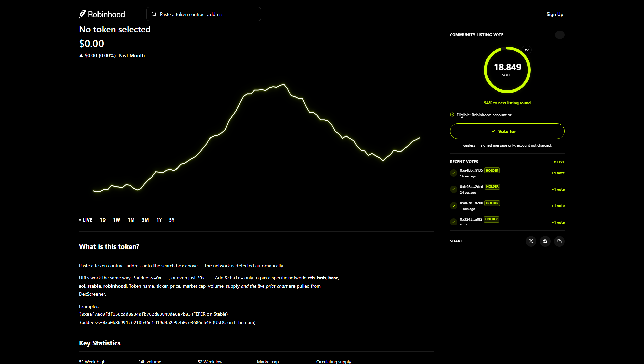Click HOLDER badge for 0xb98a...2dcd
Image resolution: width=644 pixels, height=364 pixels.
[492, 187]
